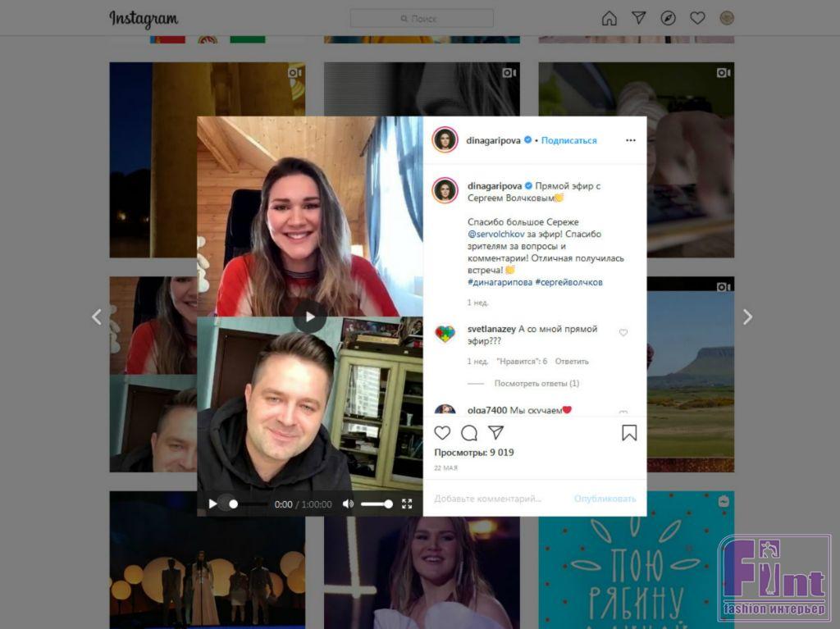The image size is (840, 629).
Task: Save post with bookmark icon
Action: point(629,432)
